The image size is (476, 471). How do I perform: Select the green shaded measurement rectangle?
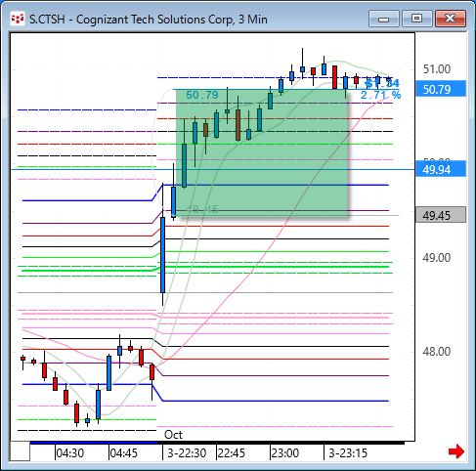262,152
